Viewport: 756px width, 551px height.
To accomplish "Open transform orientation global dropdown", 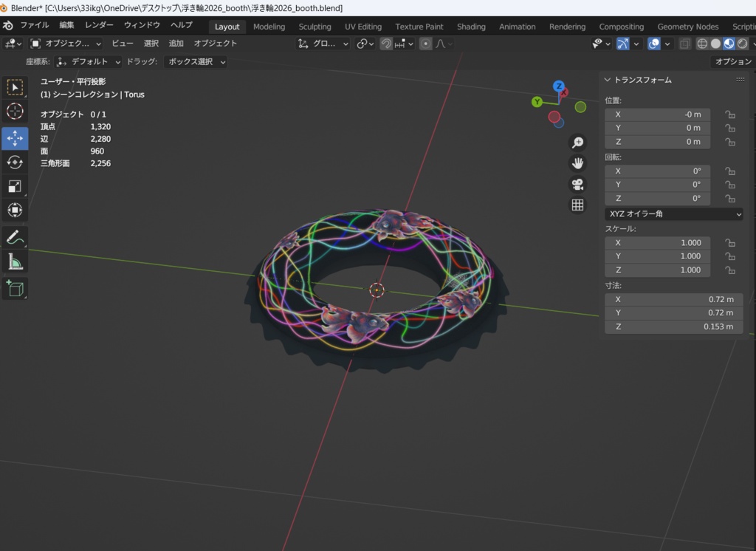I will click(x=323, y=44).
